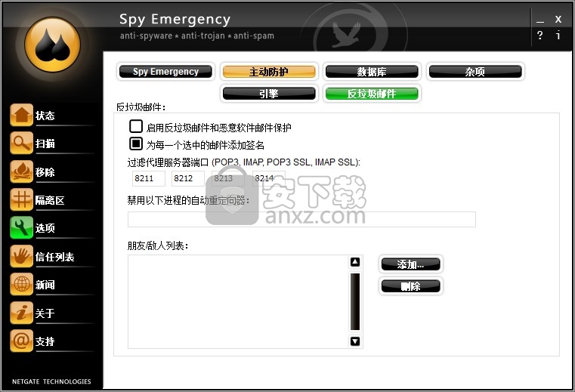
Task: Click the 8211 POP3 port field
Action: tap(149, 178)
